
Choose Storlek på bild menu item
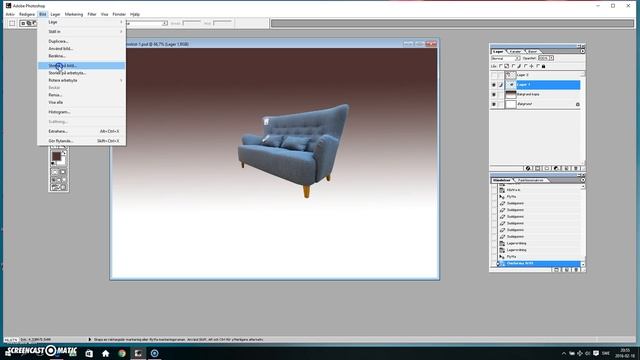(81, 65)
